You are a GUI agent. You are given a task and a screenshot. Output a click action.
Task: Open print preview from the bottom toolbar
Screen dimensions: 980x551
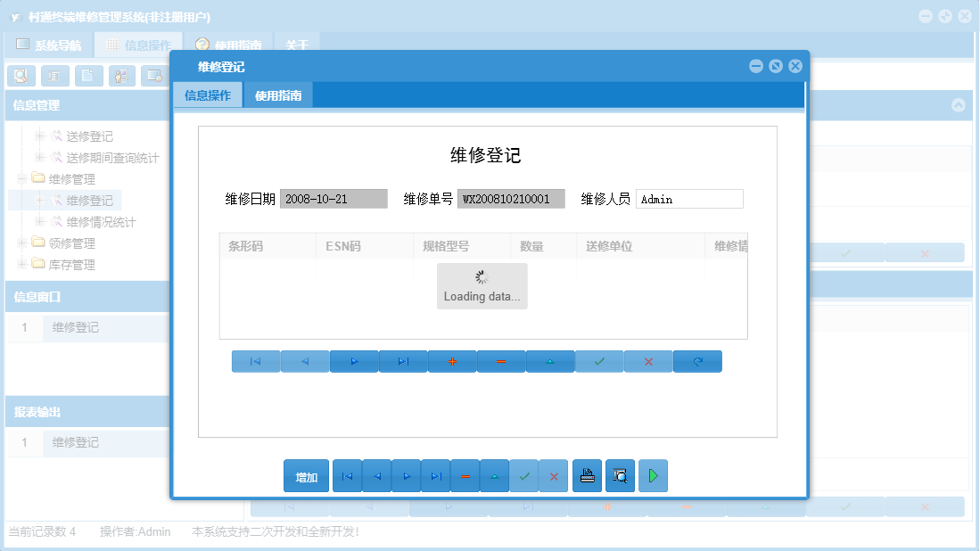[x=619, y=475]
